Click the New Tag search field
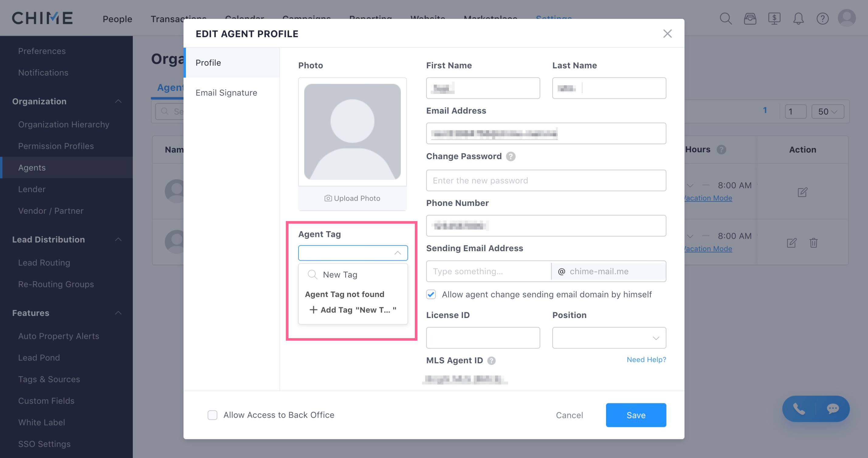The height and width of the screenshot is (458, 868). pyautogui.click(x=353, y=275)
